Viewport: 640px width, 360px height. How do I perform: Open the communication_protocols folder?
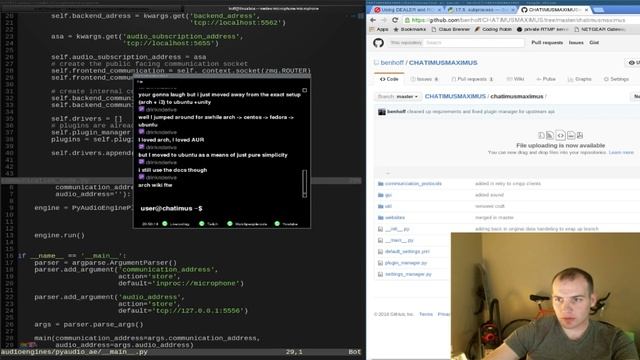(x=413, y=184)
